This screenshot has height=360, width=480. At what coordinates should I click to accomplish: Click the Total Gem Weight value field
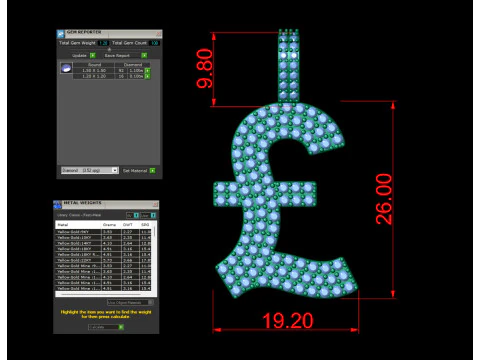pos(104,43)
